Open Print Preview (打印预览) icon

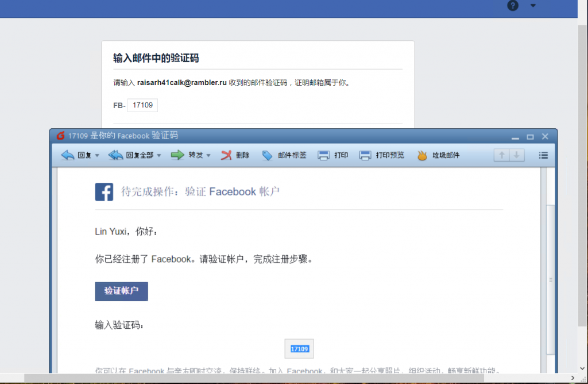365,155
